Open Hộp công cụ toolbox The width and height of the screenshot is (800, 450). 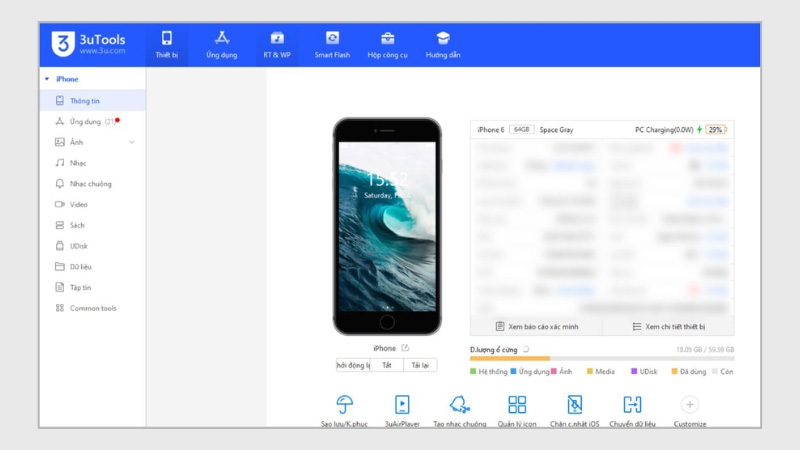[x=387, y=44]
